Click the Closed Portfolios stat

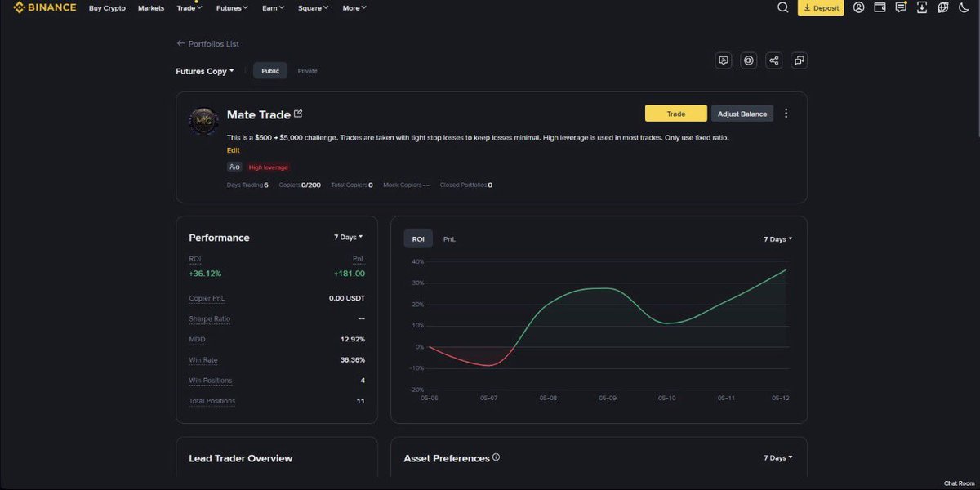click(x=465, y=185)
